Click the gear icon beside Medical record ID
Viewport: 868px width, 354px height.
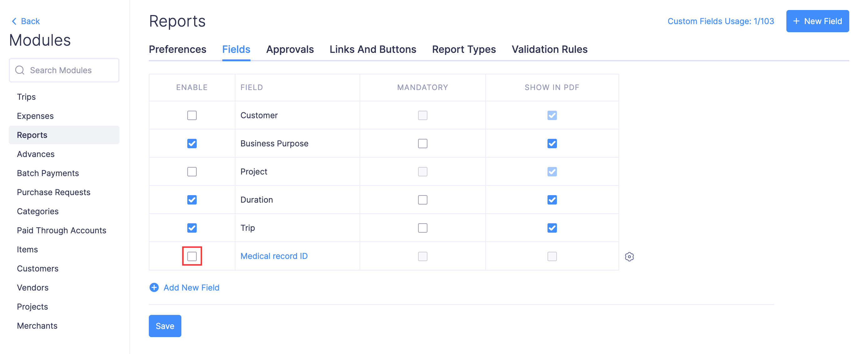tap(629, 256)
